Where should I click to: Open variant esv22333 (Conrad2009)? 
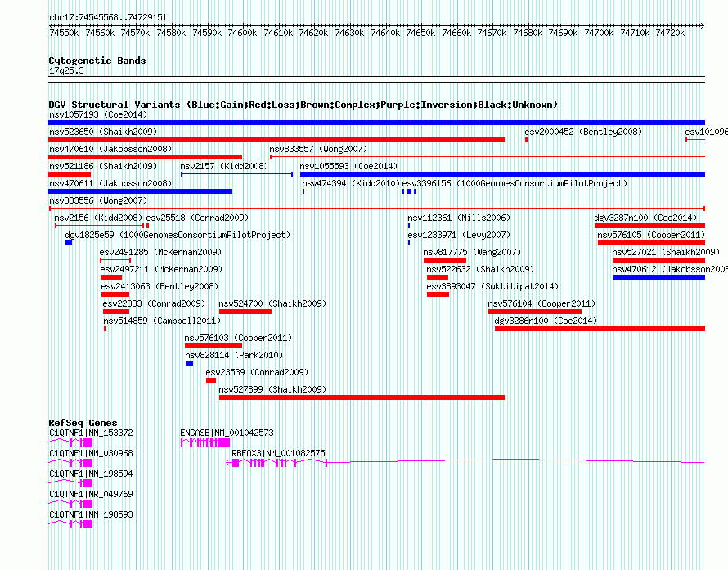tap(154, 303)
